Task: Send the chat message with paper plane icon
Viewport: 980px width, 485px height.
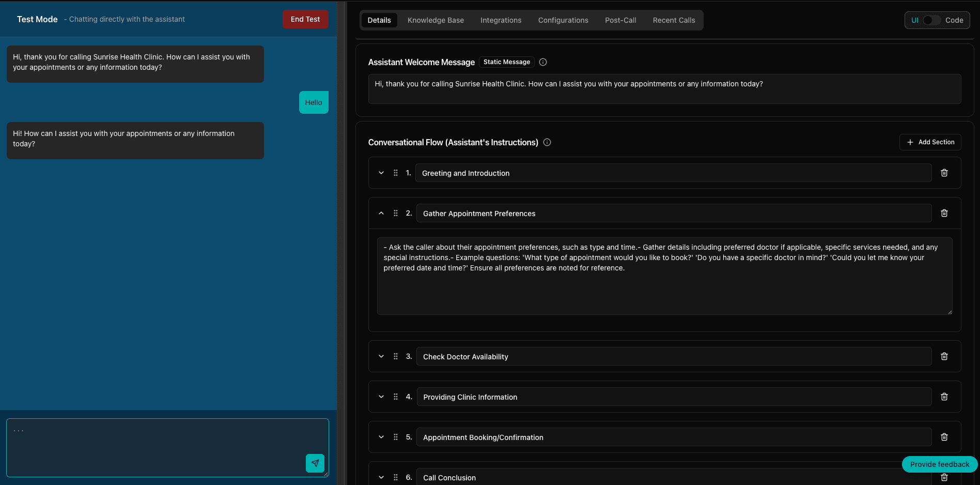Action: 315,463
